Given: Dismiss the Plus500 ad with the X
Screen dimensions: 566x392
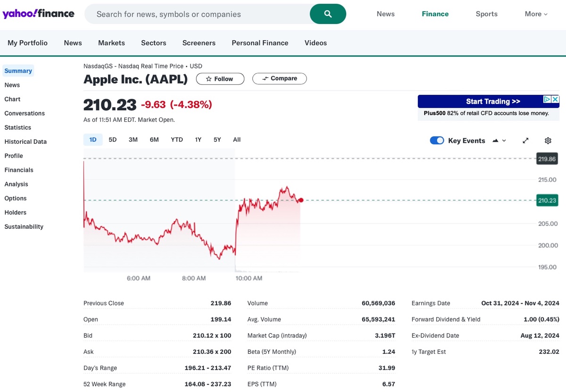Looking at the screenshot, I should [556, 99].
